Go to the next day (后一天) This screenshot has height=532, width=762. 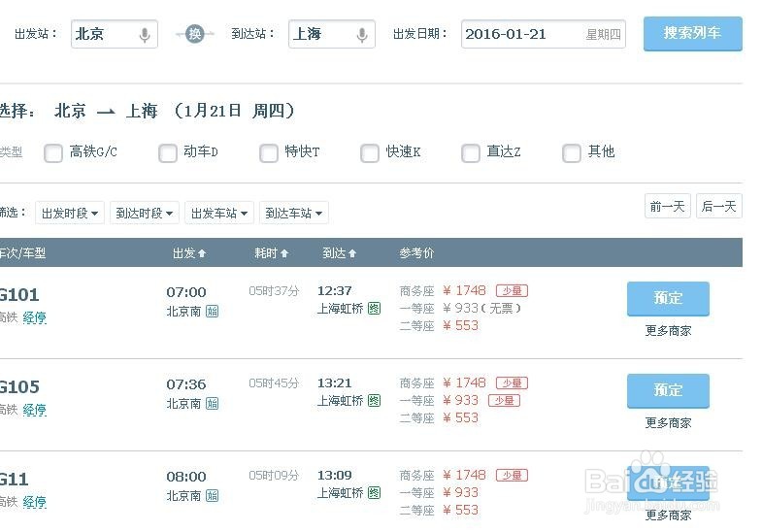coord(719,206)
